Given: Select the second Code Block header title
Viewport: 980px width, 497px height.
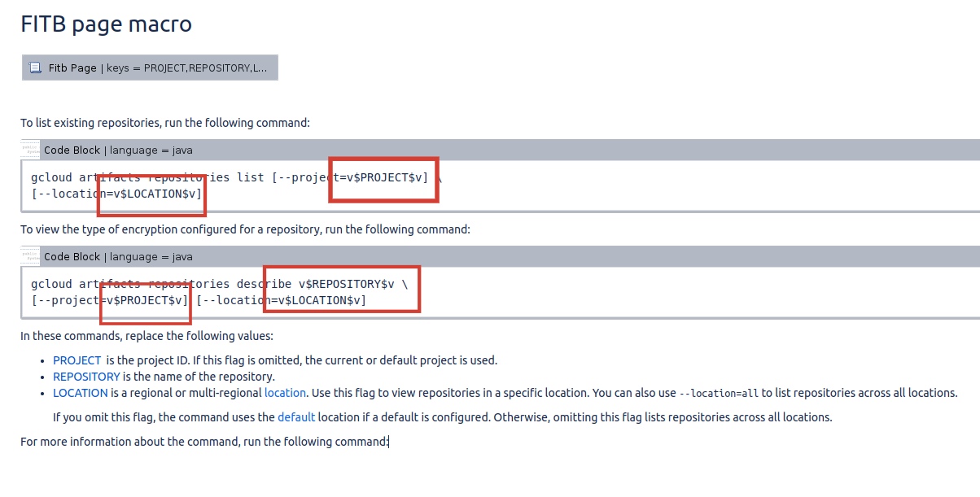Looking at the screenshot, I should tap(118, 256).
